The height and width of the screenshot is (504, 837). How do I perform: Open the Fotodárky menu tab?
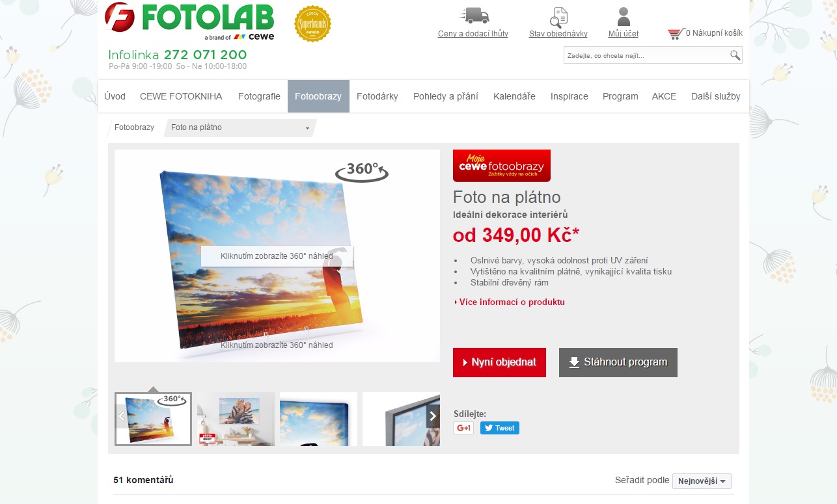377,96
